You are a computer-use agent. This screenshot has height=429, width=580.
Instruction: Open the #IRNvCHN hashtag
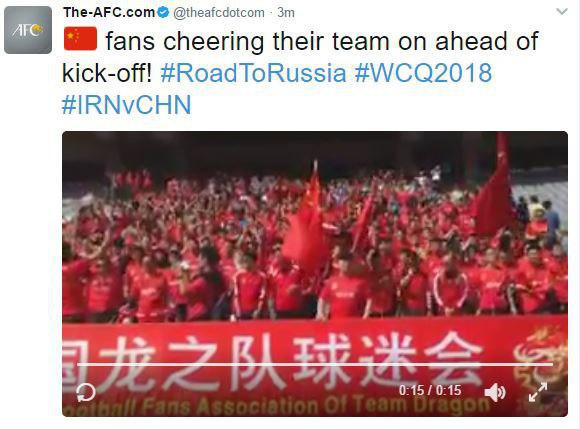point(127,105)
